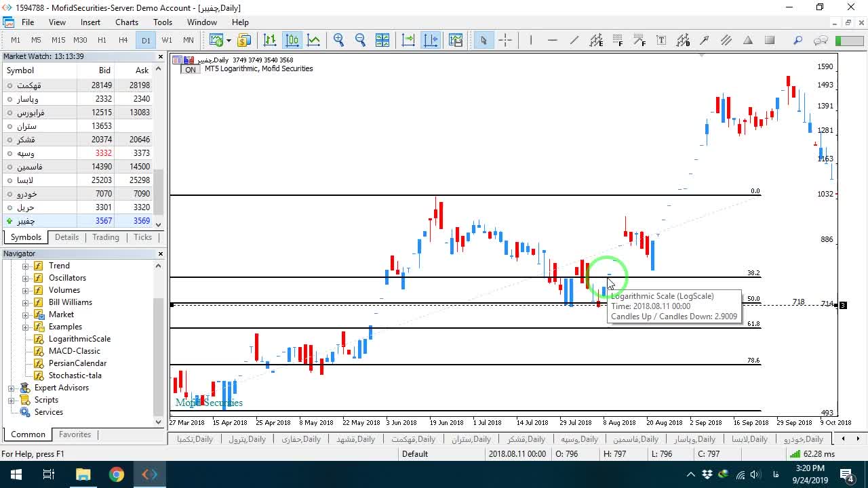Image resolution: width=868 pixels, height=488 pixels.
Task: Select the rectangle shape tool
Action: [770, 40]
